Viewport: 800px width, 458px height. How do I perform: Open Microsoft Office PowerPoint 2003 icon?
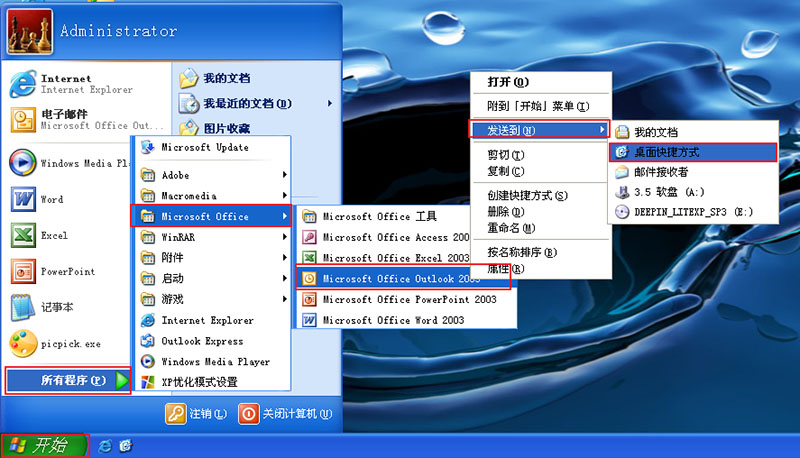point(309,299)
